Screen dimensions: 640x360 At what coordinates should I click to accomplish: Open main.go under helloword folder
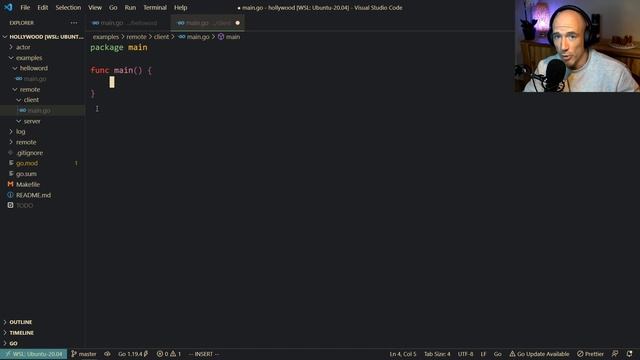coord(43,79)
